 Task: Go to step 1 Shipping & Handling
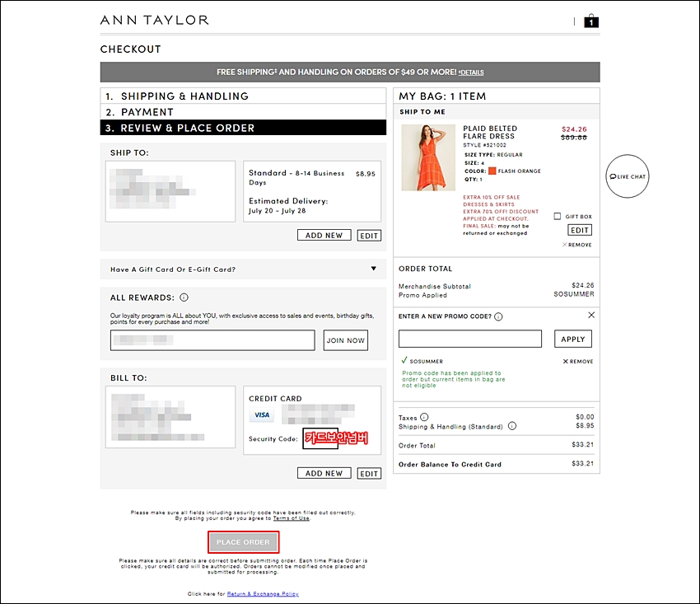coord(243,96)
